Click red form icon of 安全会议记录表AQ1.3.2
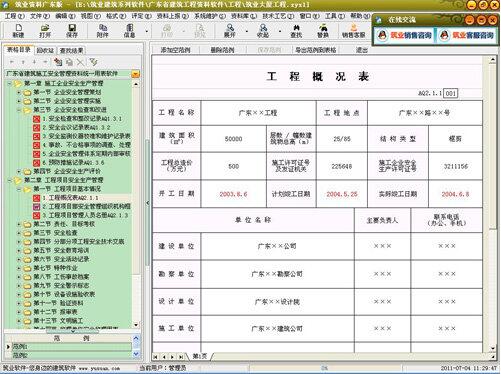Screen dimensions: 501x374 point(37,128)
